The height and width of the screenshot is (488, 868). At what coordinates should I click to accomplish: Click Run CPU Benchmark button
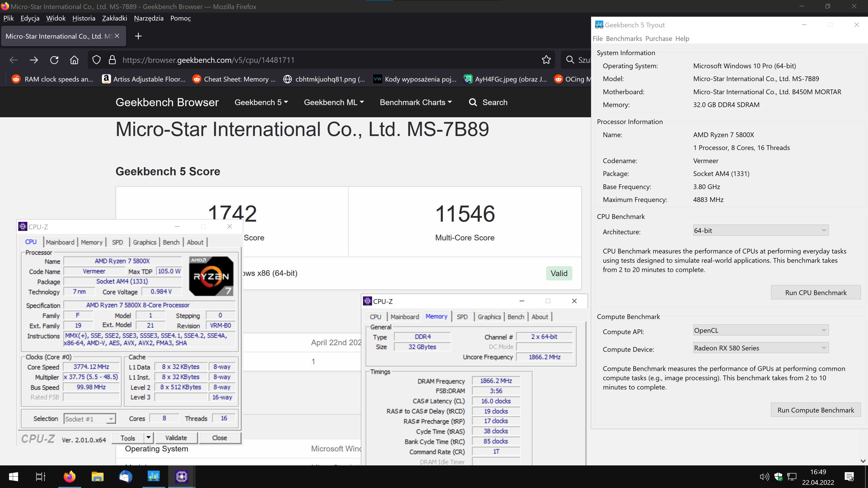(816, 292)
